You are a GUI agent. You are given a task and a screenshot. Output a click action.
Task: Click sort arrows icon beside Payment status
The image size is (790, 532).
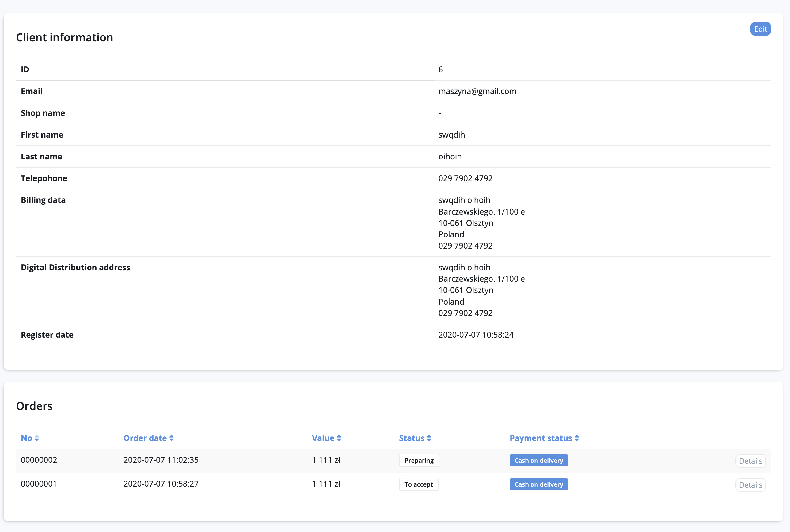[x=577, y=438]
